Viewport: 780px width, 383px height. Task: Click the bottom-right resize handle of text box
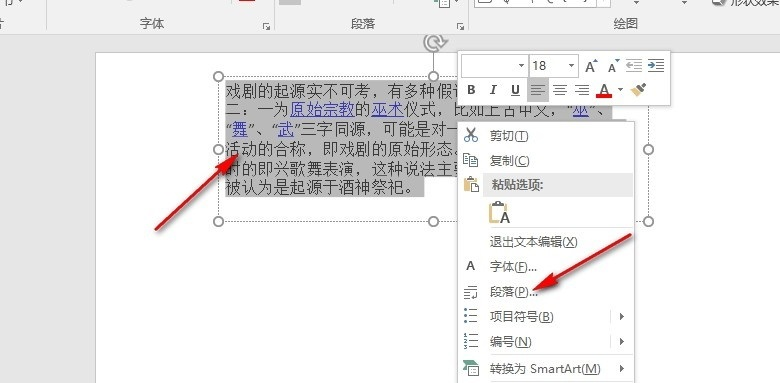click(648, 221)
